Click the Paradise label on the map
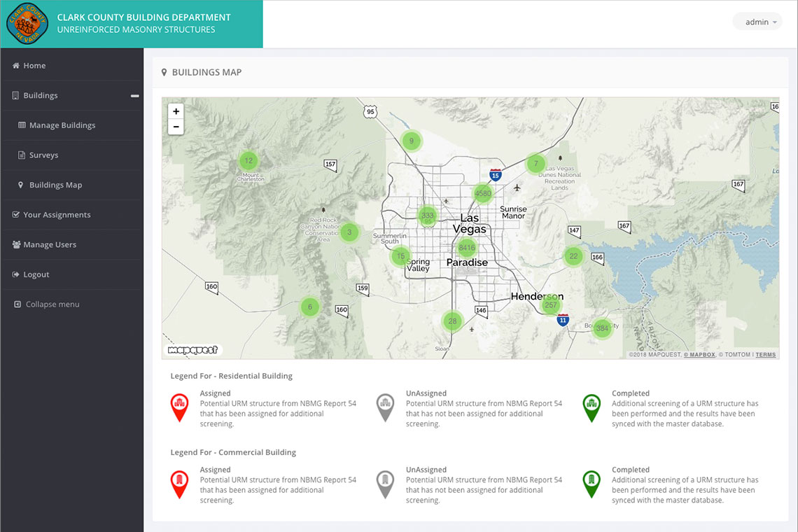The height and width of the screenshot is (532, 798). click(x=467, y=262)
